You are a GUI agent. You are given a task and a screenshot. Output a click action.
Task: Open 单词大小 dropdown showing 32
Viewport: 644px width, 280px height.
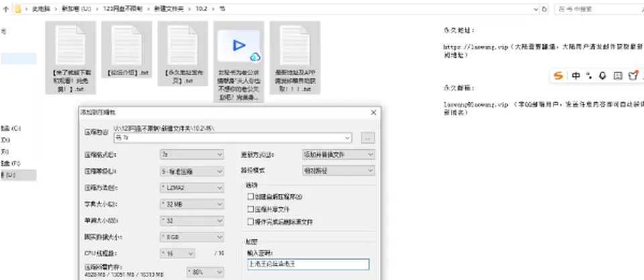[192, 221]
